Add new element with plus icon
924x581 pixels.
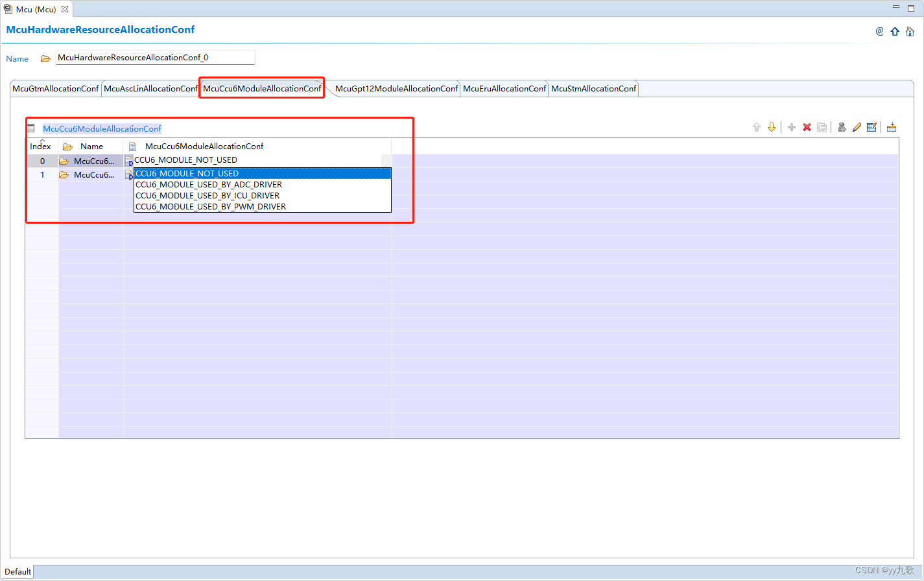(x=792, y=128)
